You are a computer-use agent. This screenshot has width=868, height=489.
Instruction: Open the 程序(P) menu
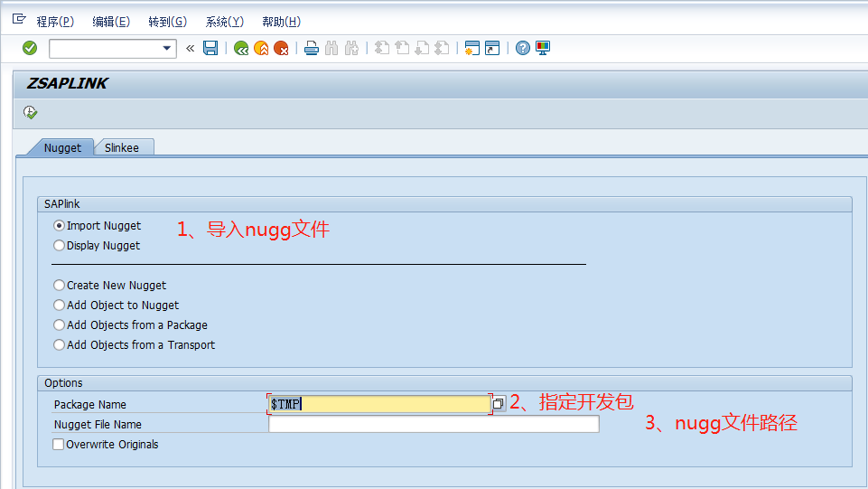pos(55,22)
